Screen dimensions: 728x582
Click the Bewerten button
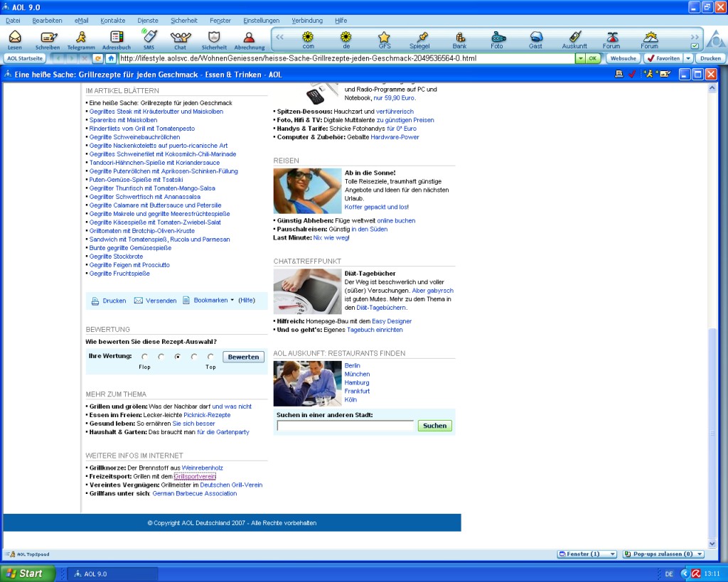click(243, 357)
